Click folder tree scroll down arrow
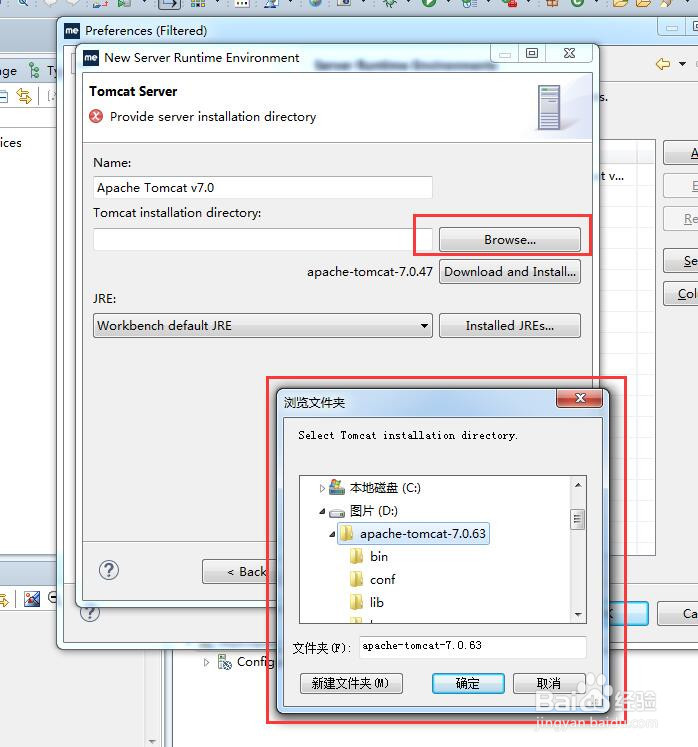This screenshot has width=698, height=747. 578,615
